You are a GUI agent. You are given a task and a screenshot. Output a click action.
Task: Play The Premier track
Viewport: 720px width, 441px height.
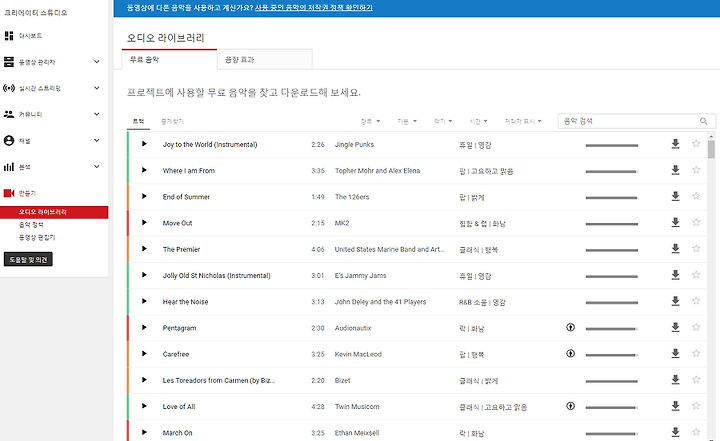point(144,249)
